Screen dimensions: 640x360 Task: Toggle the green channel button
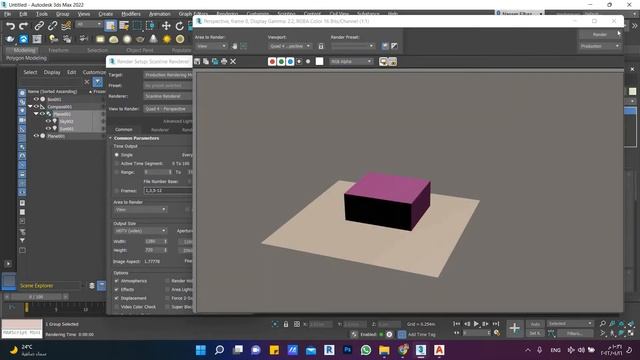pyautogui.click(x=281, y=61)
